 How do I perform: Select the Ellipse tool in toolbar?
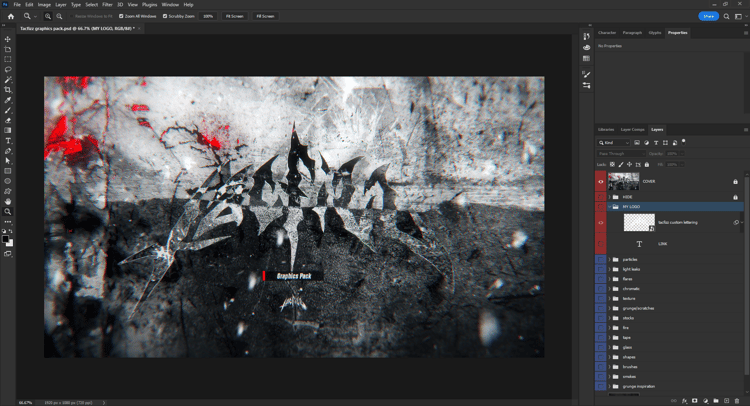(x=8, y=181)
